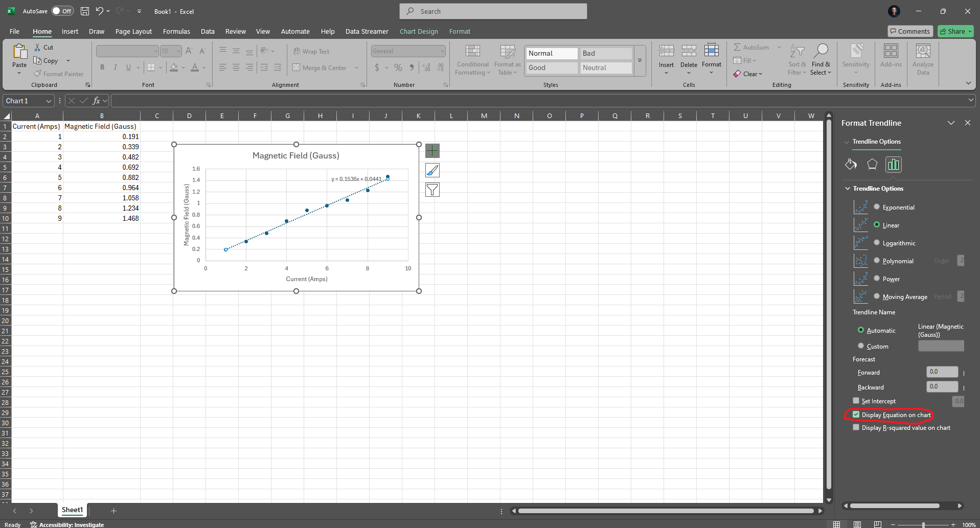Open the Chart Elements plus button
Screen dimensions: 980x528
(x=432, y=150)
